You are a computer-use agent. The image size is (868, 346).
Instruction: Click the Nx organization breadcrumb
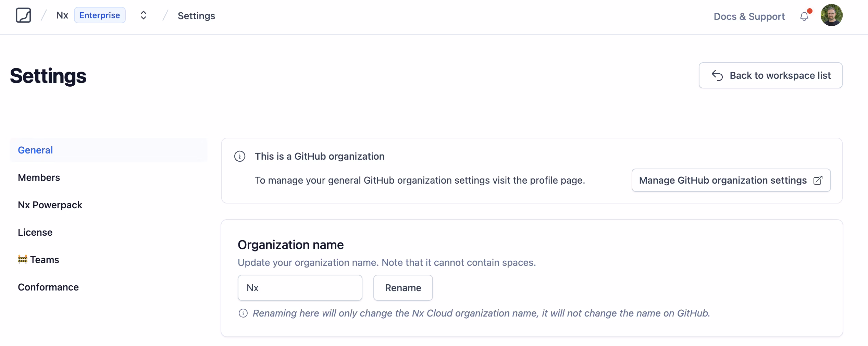62,15
